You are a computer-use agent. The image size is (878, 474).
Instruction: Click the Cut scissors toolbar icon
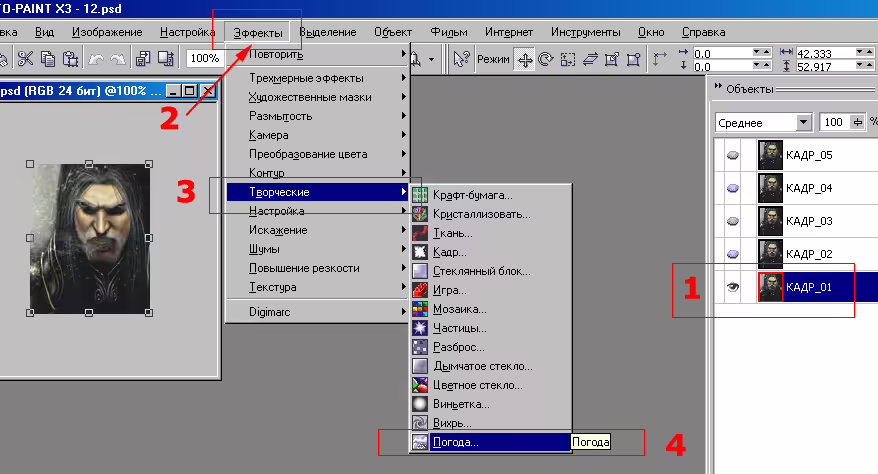coord(25,58)
